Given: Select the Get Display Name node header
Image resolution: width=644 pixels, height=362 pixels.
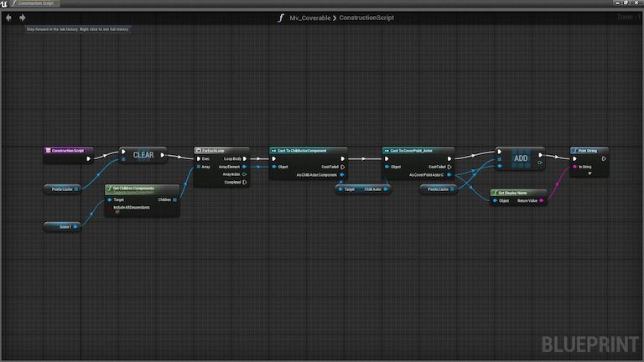Looking at the screenshot, I should (x=518, y=193).
